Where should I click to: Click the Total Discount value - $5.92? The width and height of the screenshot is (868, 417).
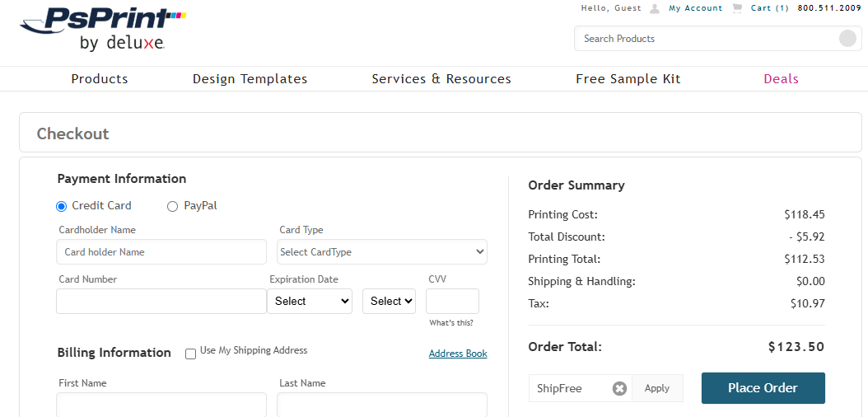point(807,237)
